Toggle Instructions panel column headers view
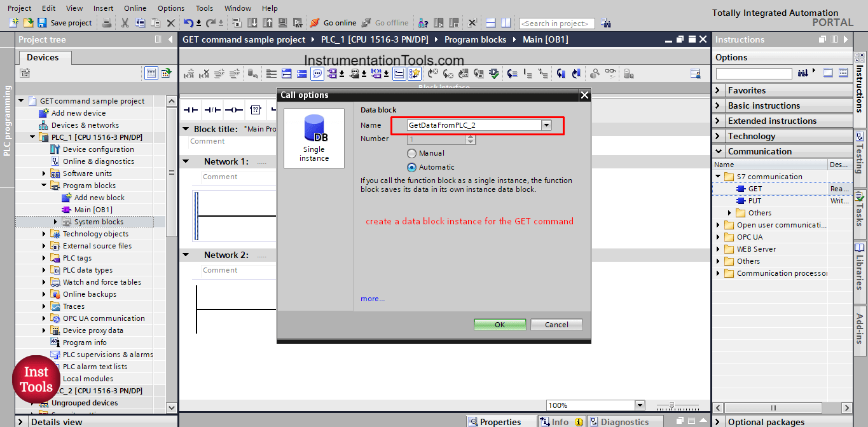The image size is (868, 427). coord(844,73)
